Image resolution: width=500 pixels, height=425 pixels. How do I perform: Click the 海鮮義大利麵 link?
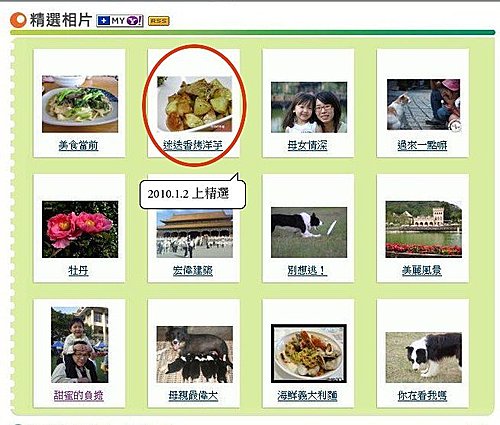point(307,396)
